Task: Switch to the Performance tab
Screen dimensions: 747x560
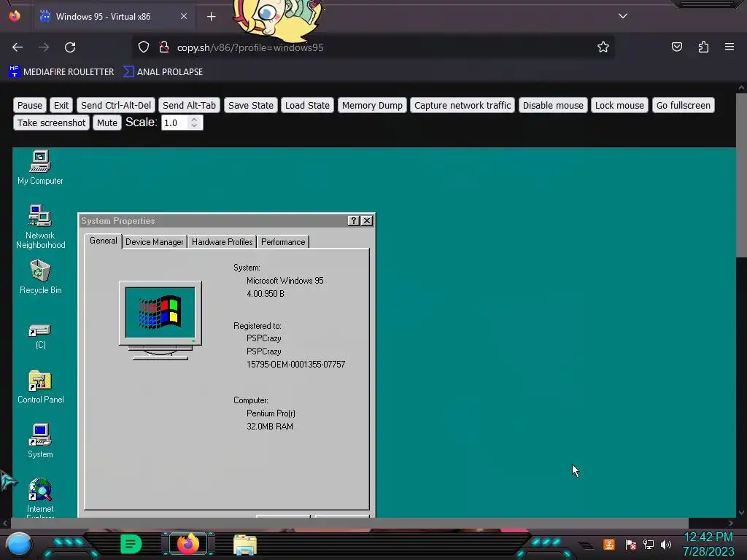Action: click(283, 242)
